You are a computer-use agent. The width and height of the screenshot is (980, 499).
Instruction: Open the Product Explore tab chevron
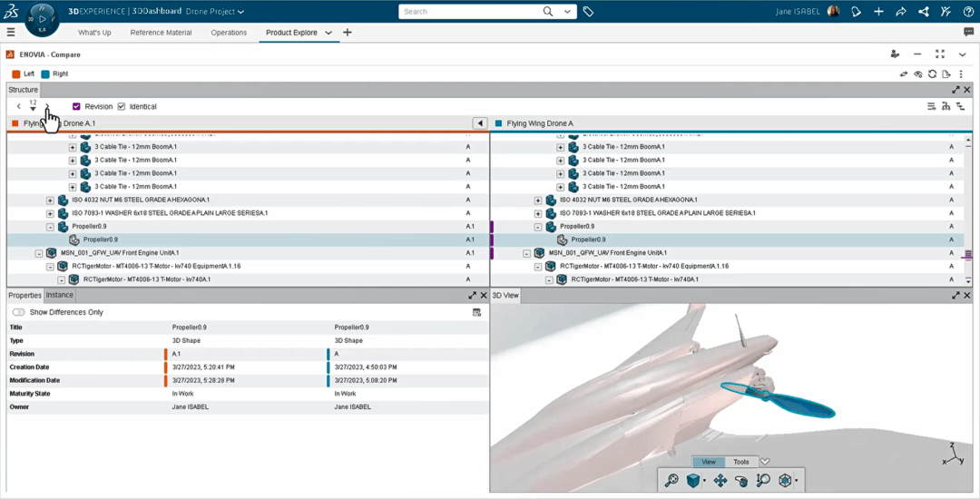coord(328,33)
